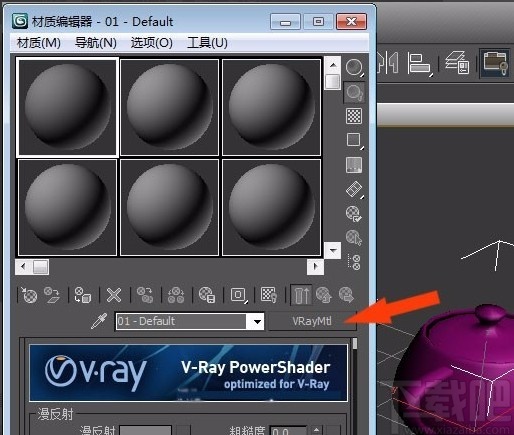Click the highlighted Material Editor toolbar icon
Image resolution: width=514 pixels, height=435 pixels.
[495, 63]
